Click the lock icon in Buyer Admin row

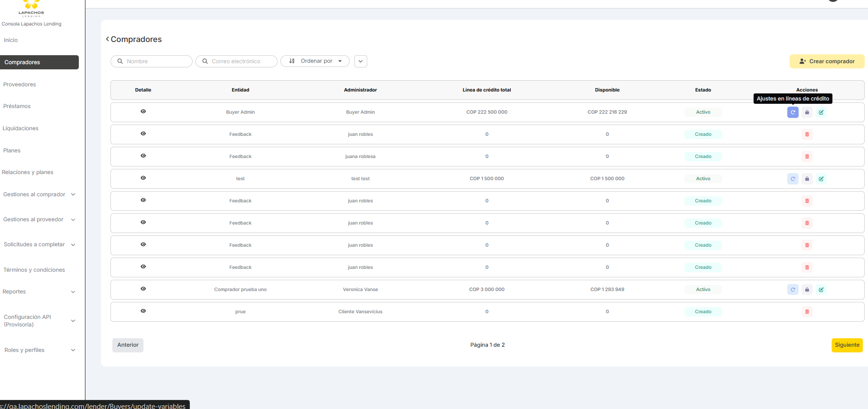(x=807, y=112)
